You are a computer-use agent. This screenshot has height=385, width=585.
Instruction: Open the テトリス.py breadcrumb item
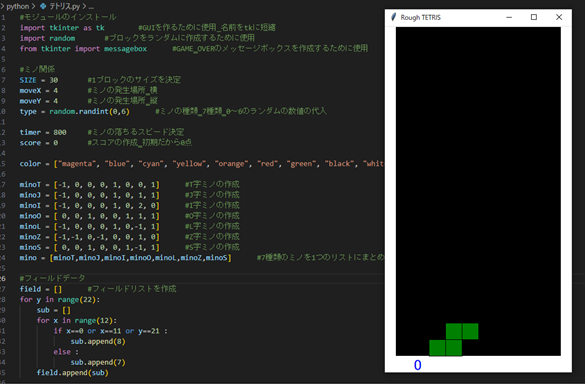pyautogui.click(x=65, y=6)
